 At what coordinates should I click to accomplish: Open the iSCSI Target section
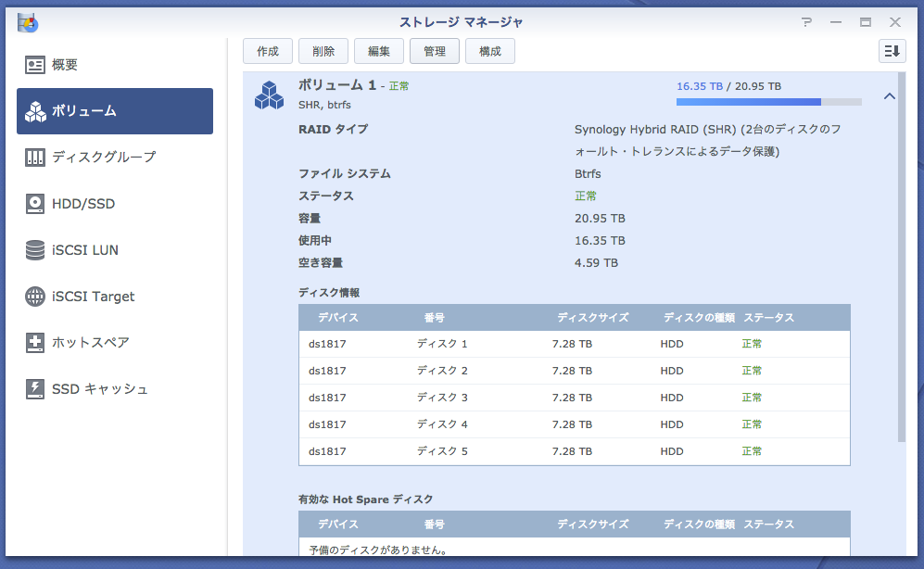tap(95, 297)
